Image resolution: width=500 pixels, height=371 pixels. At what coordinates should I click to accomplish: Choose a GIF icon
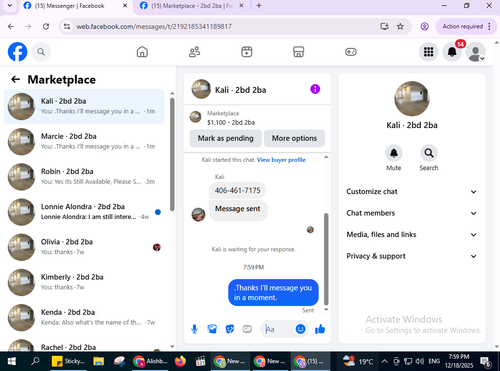tap(247, 329)
